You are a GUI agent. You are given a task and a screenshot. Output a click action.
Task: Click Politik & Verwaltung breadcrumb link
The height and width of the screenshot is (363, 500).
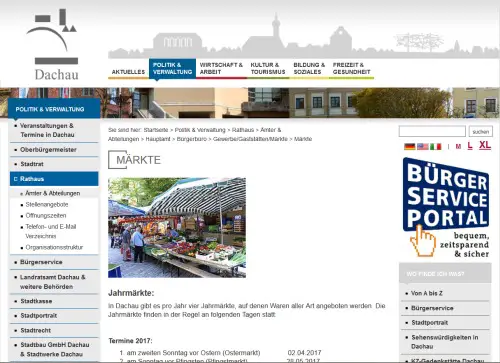click(x=200, y=130)
